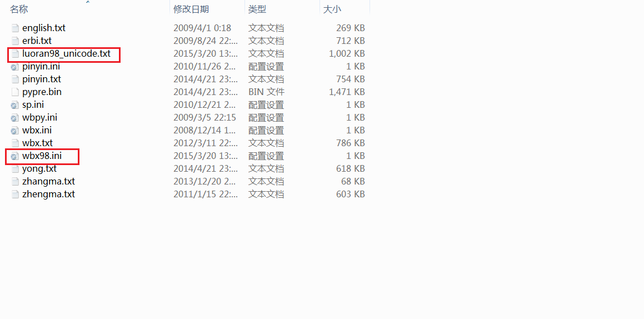Image resolution: width=644 pixels, height=319 pixels.
Task: Select the pinyin.txt file name
Action: (x=42, y=79)
